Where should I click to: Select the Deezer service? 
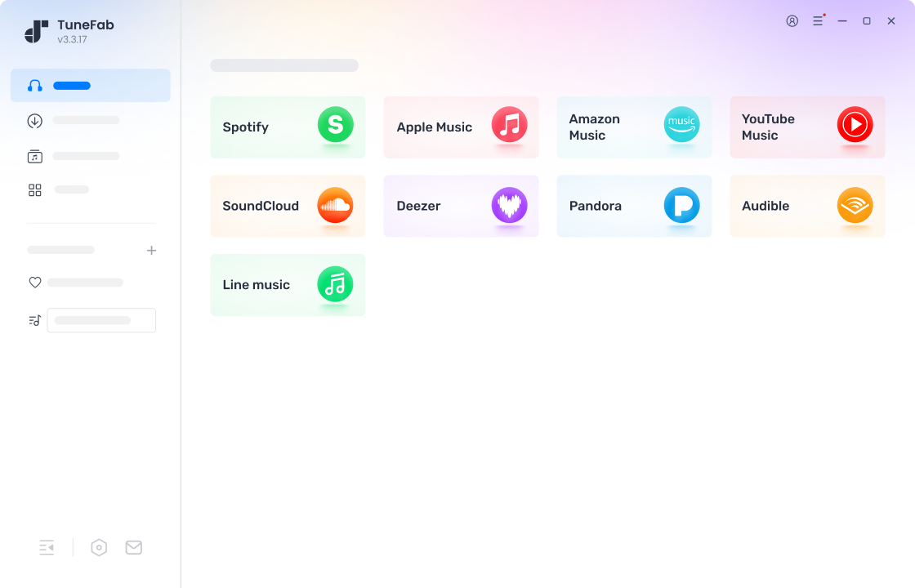tap(461, 206)
